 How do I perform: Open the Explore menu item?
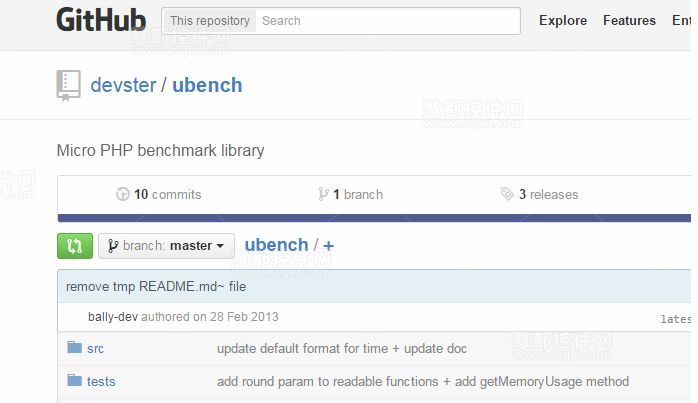[562, 20]
